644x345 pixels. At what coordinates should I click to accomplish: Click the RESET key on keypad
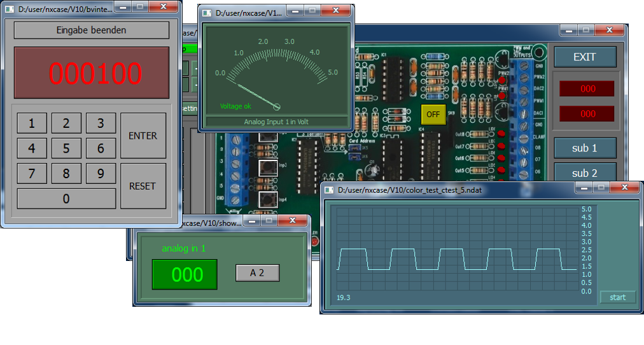(143, 186)
